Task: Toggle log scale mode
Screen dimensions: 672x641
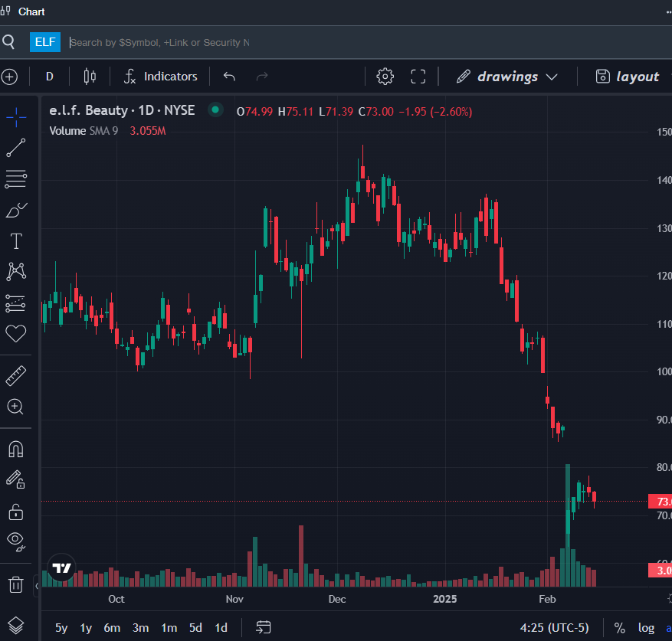Action: pos(646,628)
